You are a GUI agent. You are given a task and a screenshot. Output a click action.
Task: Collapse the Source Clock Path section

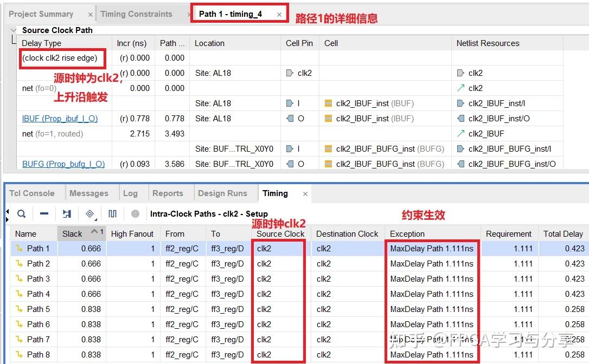(13, 30)
